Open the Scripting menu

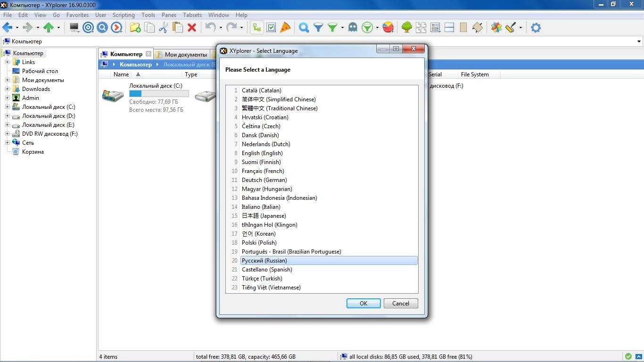click(124, 15)
